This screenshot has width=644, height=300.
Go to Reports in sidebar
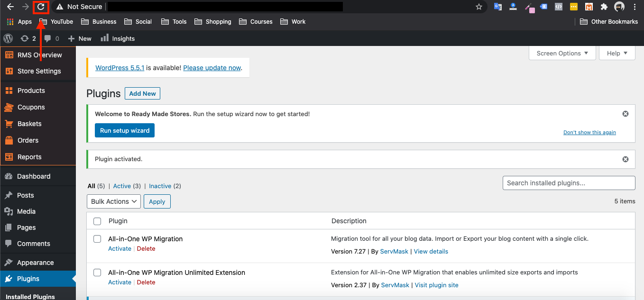pos(38,157)
